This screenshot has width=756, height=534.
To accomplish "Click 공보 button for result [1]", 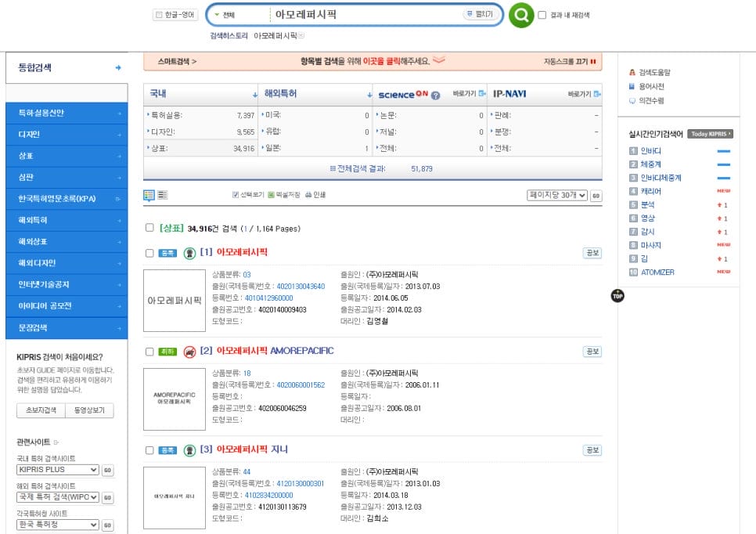I will 592,253.
